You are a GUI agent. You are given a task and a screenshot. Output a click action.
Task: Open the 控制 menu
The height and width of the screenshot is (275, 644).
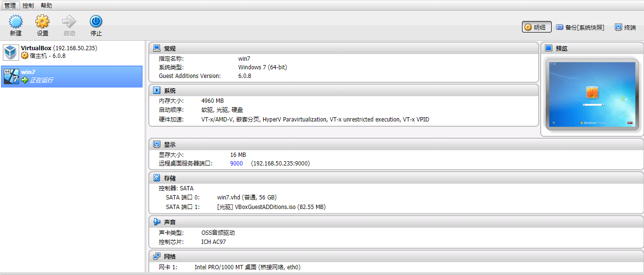28,6
